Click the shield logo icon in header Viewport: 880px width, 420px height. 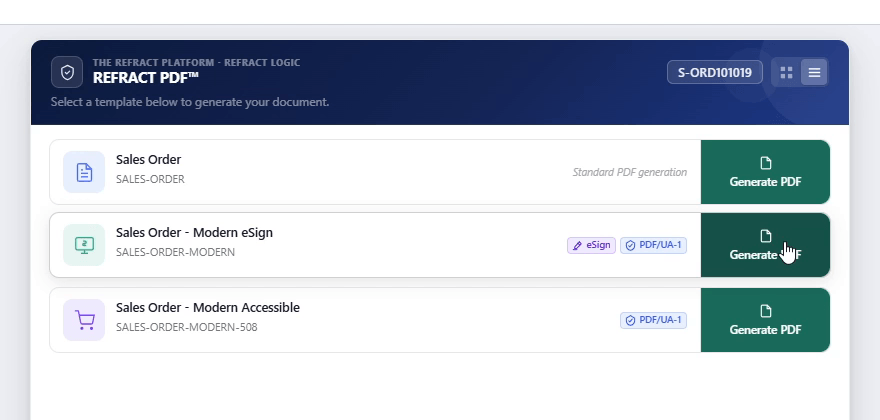[x=67, y=72]
